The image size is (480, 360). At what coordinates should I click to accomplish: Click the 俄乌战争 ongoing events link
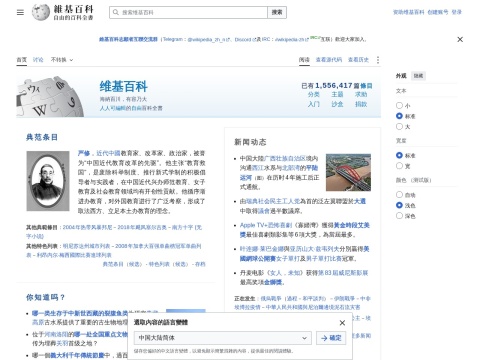point(271,299)
